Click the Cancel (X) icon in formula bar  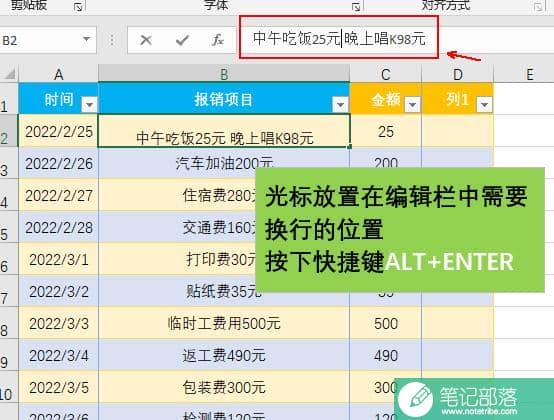point(146,40)
